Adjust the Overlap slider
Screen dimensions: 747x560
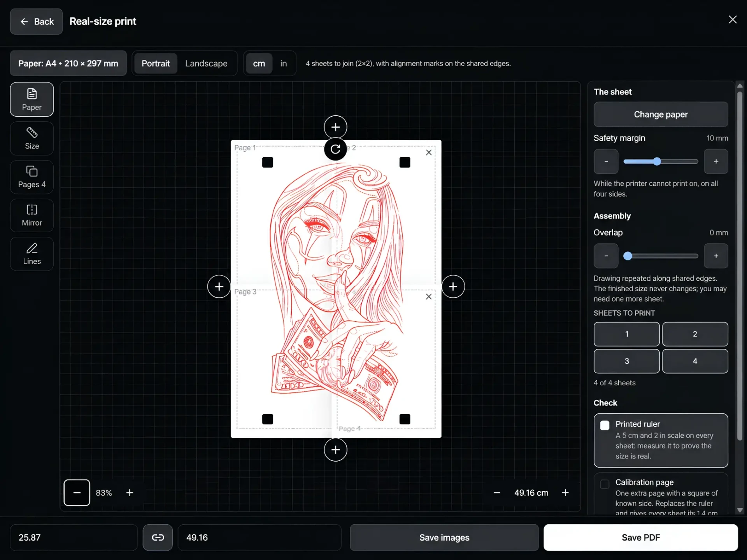tap(661, 256)
